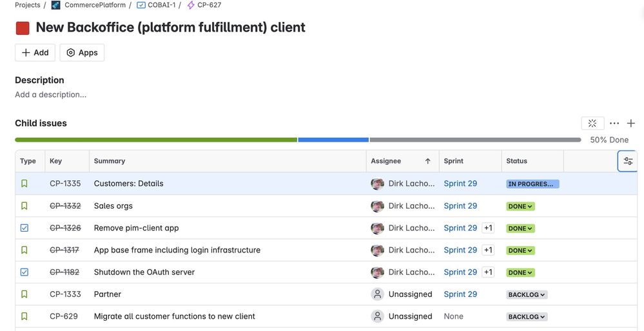Click summary App base frame including login infrastructure
The image size is (644, 331).
point(177,250)
